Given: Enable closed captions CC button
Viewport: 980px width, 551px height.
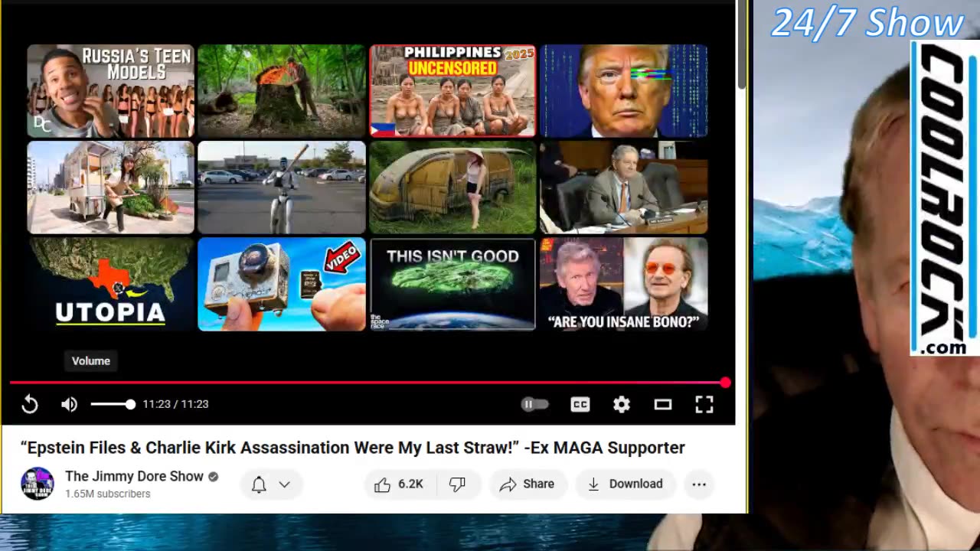Looking at the screenshot, I should tap(580, 404).
